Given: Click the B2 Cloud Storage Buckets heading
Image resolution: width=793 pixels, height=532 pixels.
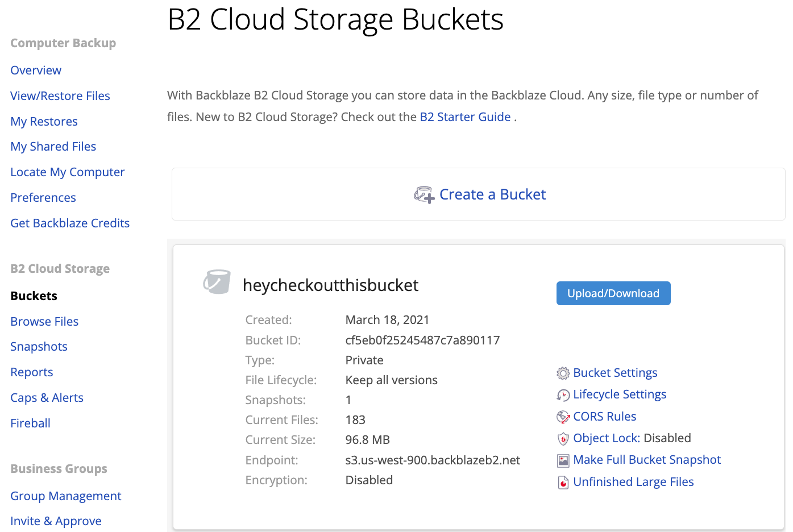Looking at the screenshot, I should pos(335,20).
